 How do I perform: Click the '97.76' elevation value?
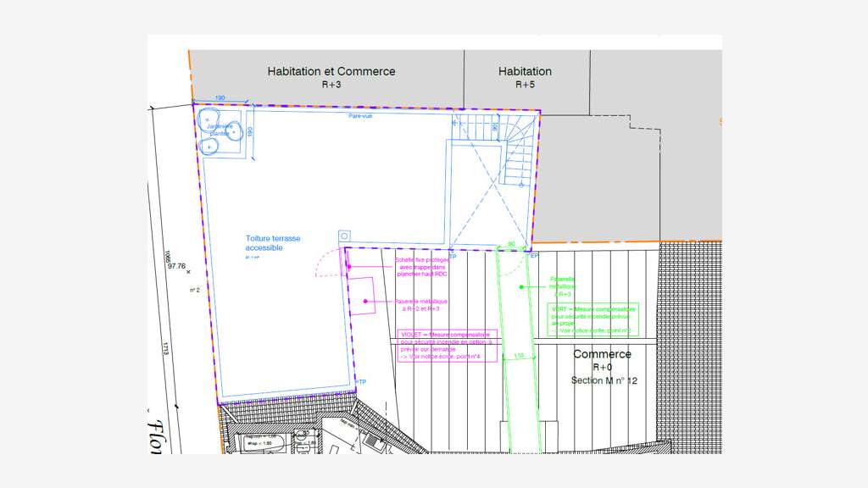[176, 266]
